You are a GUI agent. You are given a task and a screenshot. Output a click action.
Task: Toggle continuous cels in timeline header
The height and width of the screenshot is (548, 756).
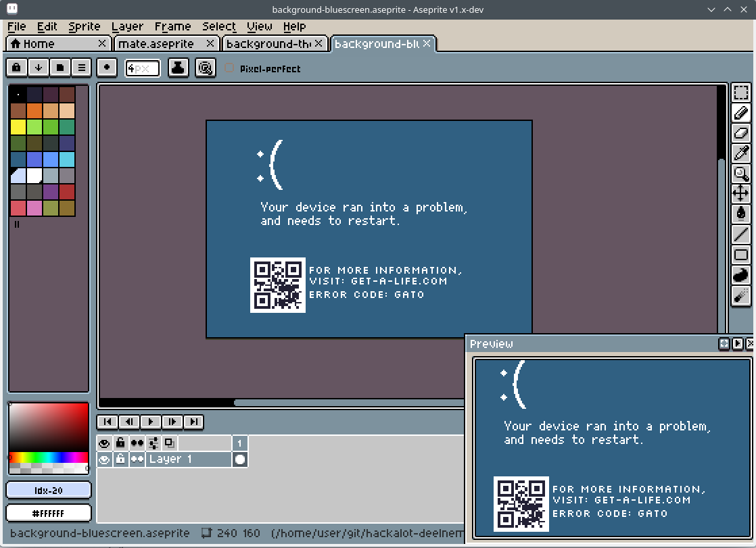[137, 443]
